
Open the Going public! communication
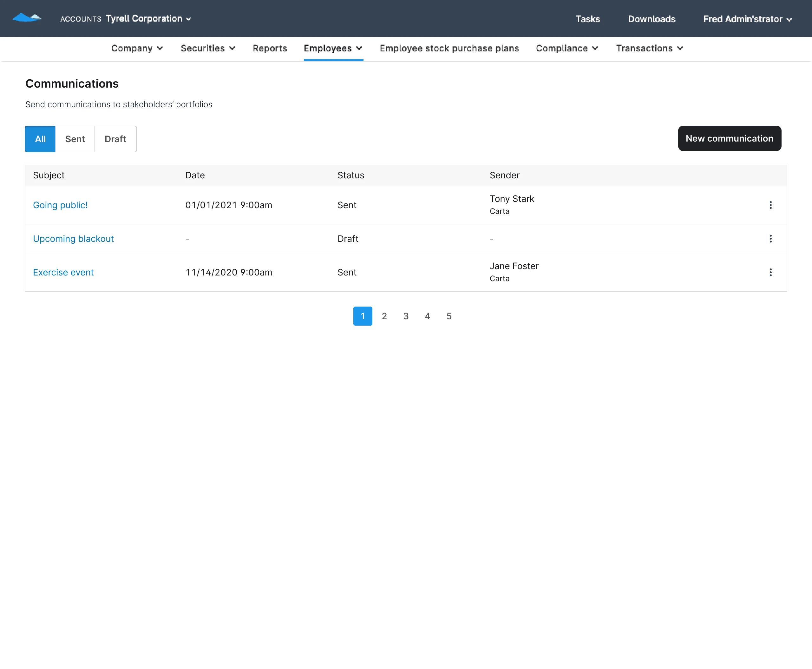[x=60, y=205]
